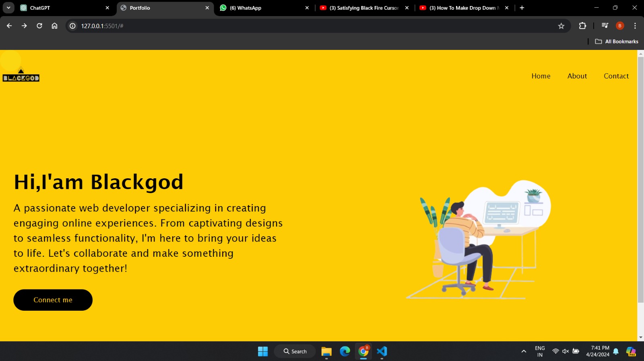Click the page vertical scrollbar thumb

pos(641,179)
